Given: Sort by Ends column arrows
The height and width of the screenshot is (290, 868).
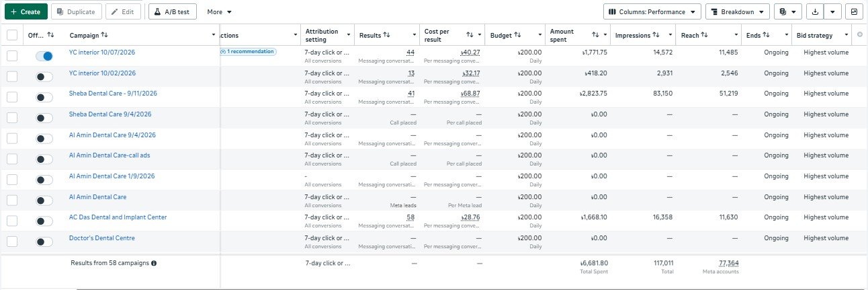Looking at the screenshot, I should (x=766, y=34).
